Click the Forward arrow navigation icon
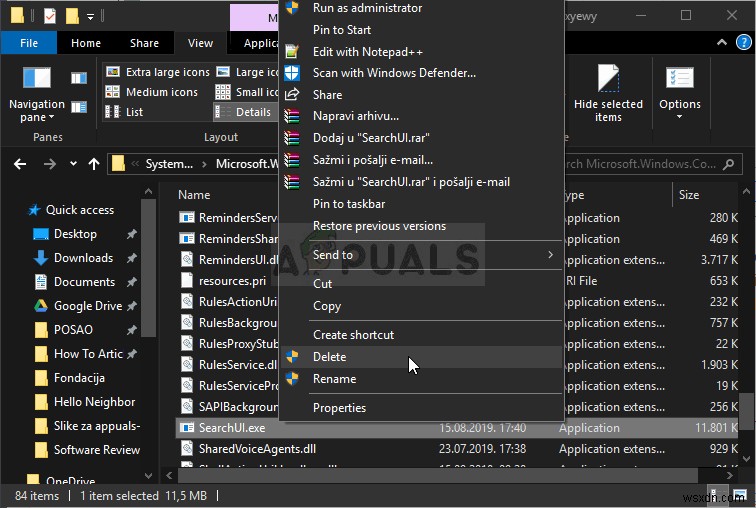This screenshot has height=508, width=756. (x=50, y=164)
